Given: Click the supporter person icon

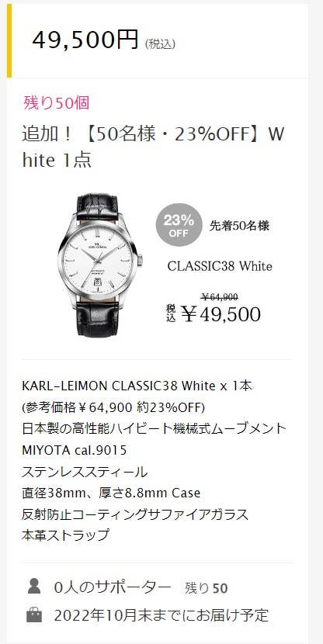Looking at the screenshot, I should click(34, 586).
